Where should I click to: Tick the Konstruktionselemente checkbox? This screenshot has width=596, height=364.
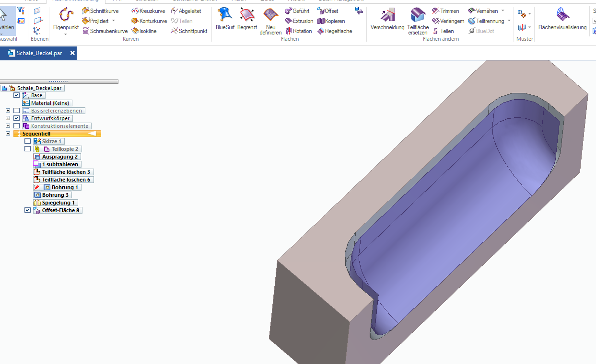click(x=17, y=126)
